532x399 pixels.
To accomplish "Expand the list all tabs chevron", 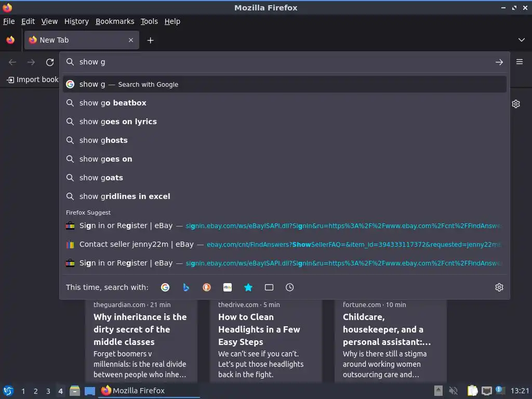I will click(x=522, y=40).
